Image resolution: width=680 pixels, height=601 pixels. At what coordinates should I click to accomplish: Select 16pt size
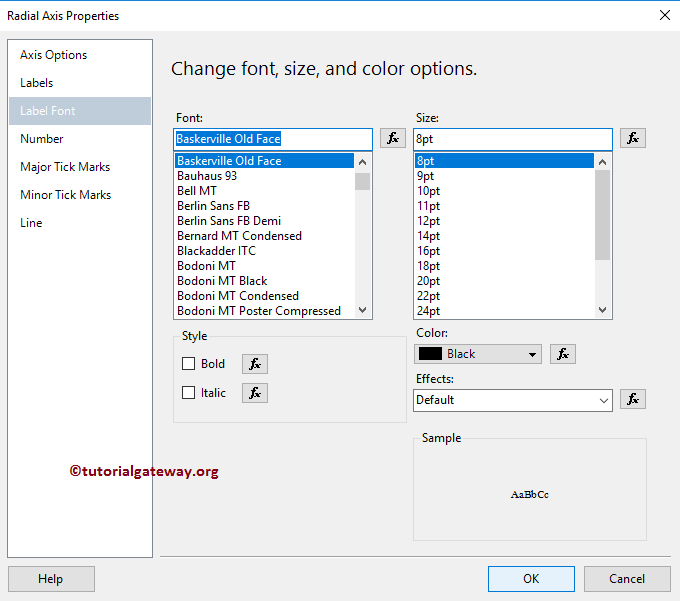tap(504, 251)
